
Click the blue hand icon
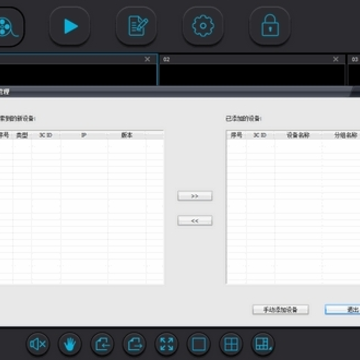(70, 344)
